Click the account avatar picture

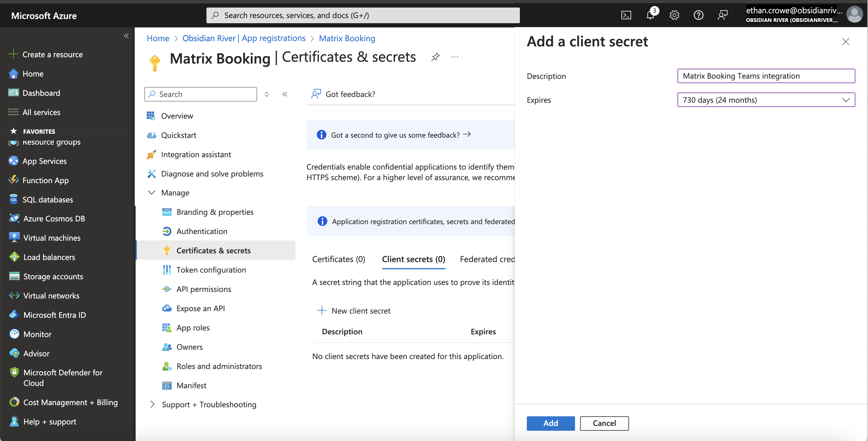pyautogui.click(x=854, y=15)
